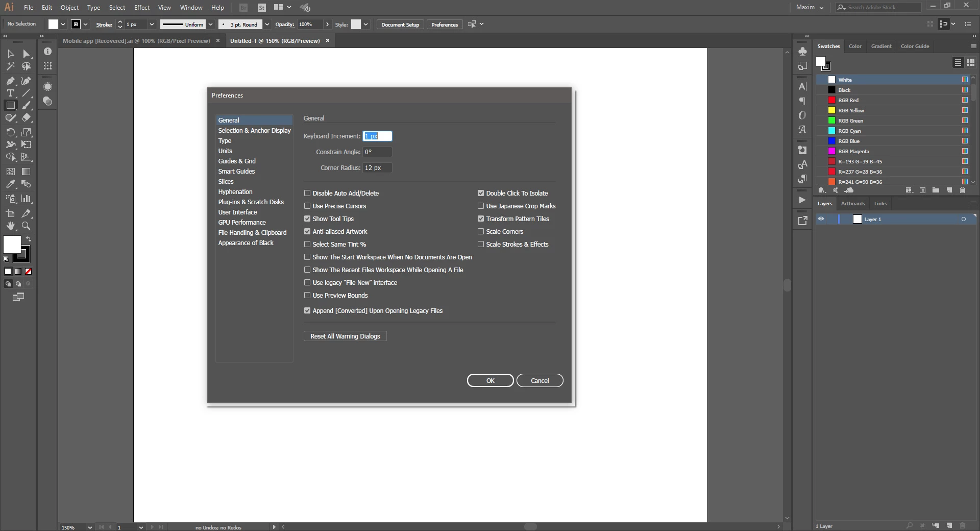Select the Magic Wand tool
The image size is (980, 531).
[x=11, y=66]
